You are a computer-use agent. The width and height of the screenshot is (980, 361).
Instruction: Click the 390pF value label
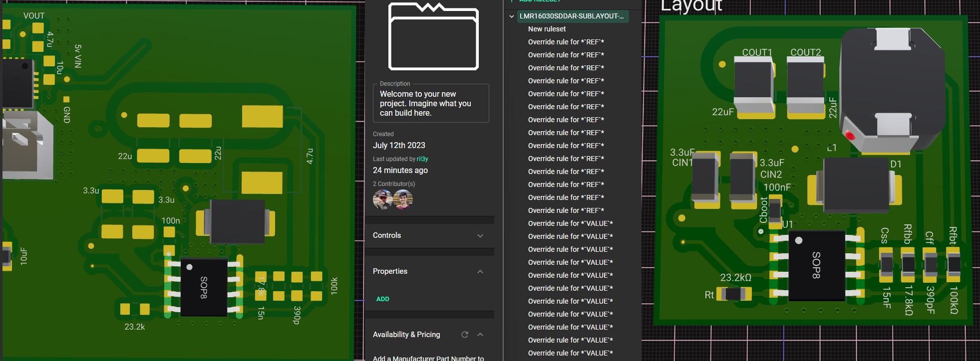pos(930,300)
